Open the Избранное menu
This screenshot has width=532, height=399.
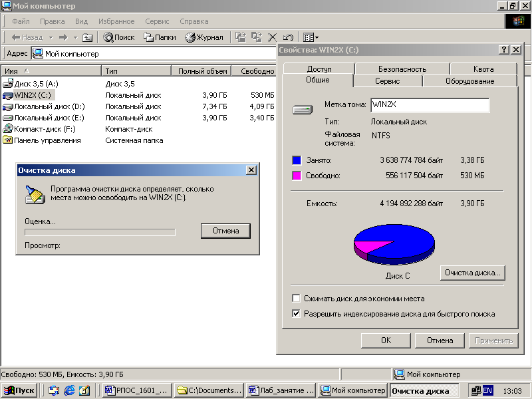116,21
